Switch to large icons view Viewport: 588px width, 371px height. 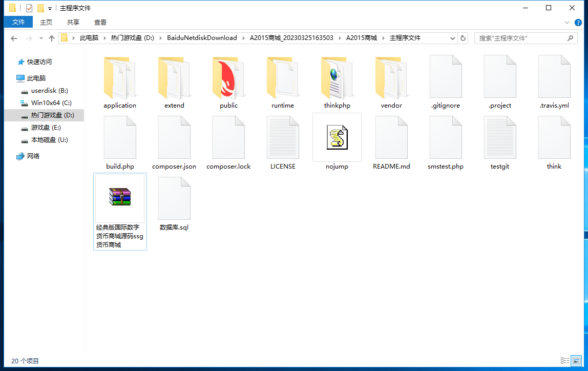[576, 361]
